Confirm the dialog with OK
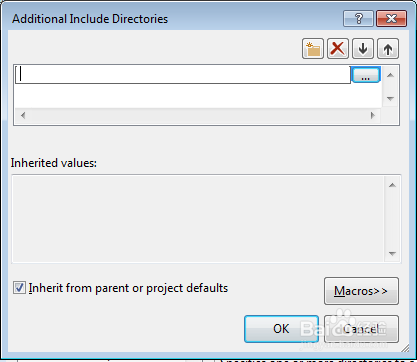 click(x=281, y=329)
